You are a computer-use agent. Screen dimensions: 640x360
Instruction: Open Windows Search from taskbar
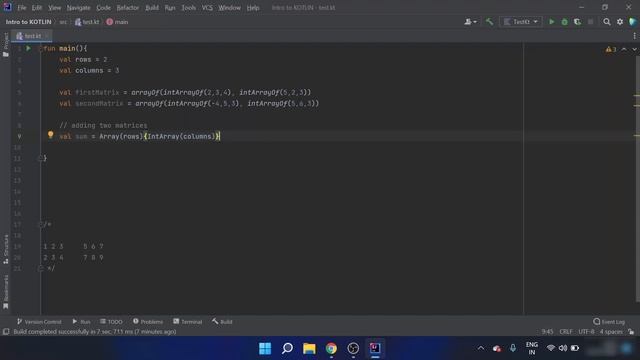coord(287,348)
